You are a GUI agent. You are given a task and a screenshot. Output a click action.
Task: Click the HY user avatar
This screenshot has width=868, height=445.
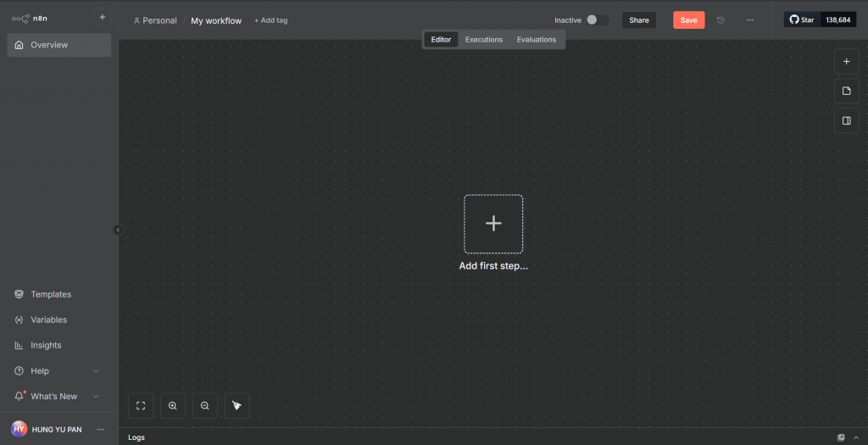(x=19, y=429)
